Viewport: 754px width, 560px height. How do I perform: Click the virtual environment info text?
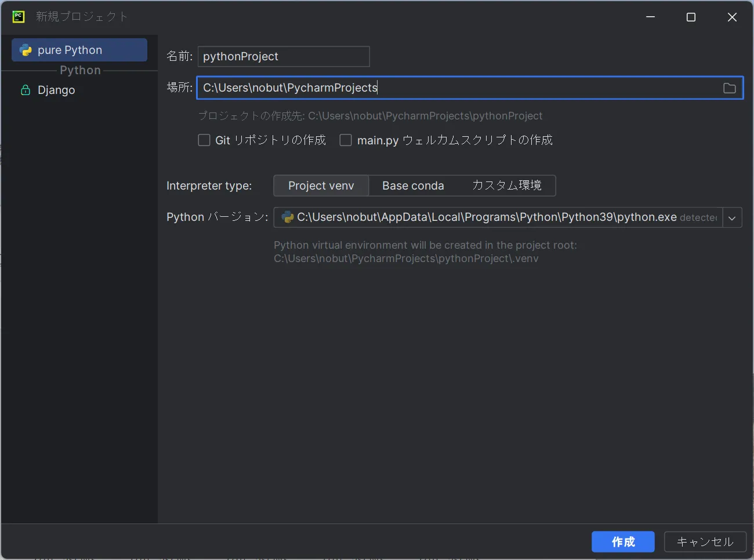pyautogui.click(x=425, y=252)
